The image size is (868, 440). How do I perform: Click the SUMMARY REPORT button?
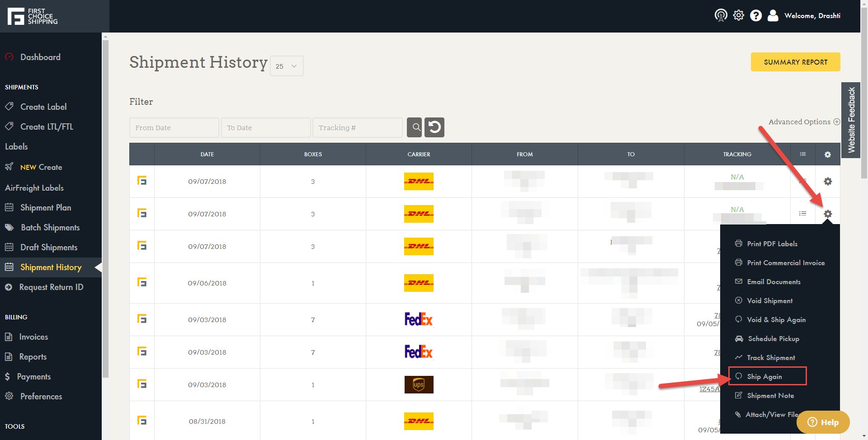coord(795,62)
